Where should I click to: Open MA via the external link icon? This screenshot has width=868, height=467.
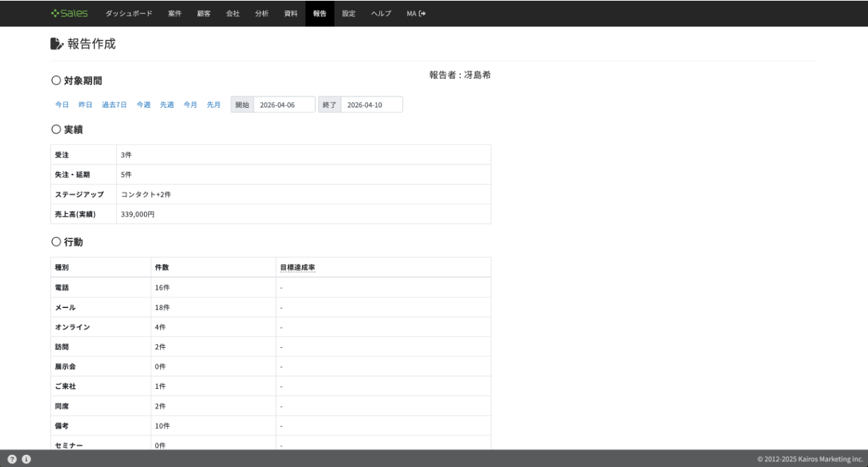(x=416, y=13)
